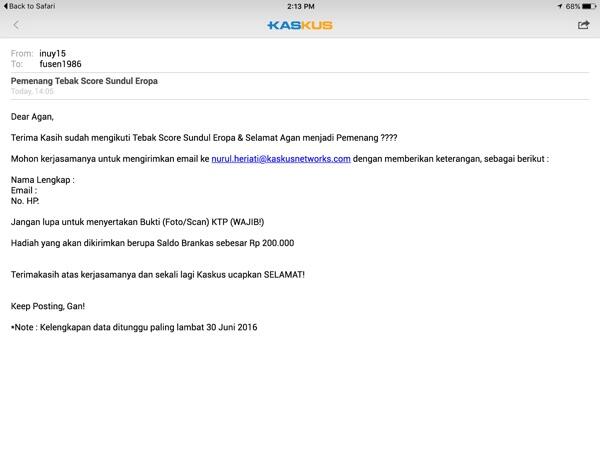Tap the 68% battery percentage text
This screenshot has width=600, height=450.
click(573, 7)
